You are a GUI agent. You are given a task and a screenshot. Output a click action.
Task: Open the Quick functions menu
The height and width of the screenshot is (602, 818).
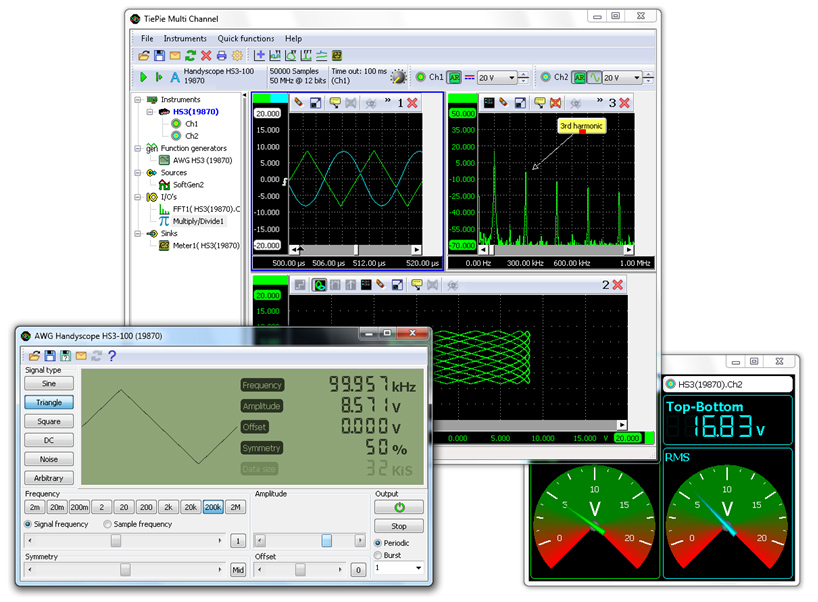246,39
